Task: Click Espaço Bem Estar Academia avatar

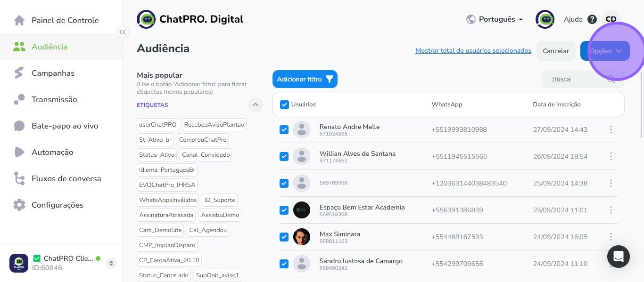Action: pos(302,210)
